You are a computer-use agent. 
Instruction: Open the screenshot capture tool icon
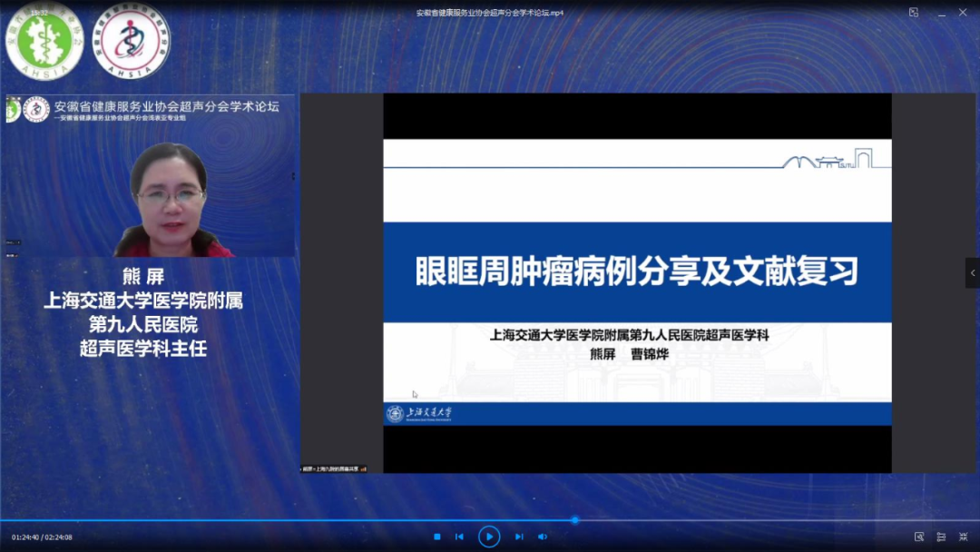(919, 537)
